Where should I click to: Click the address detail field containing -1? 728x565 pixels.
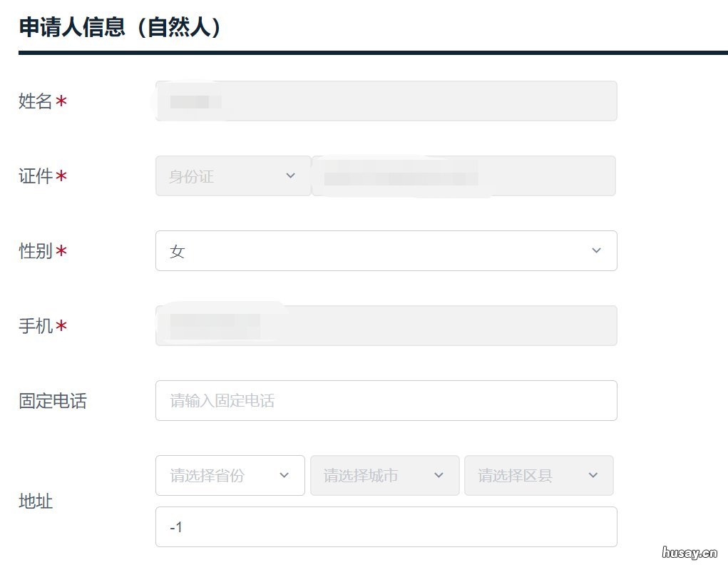click(x=386, y=527)
